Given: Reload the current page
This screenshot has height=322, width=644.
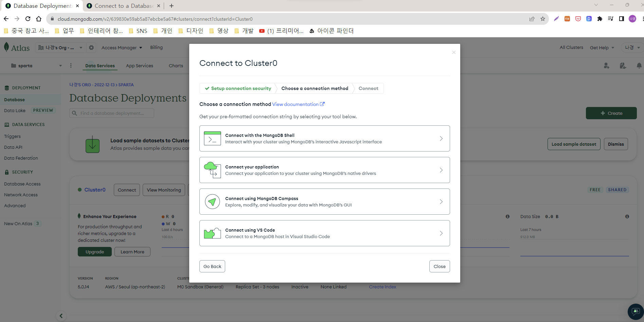Looking at the screenshot, I should pyautogui.click(x=28, y=19).
